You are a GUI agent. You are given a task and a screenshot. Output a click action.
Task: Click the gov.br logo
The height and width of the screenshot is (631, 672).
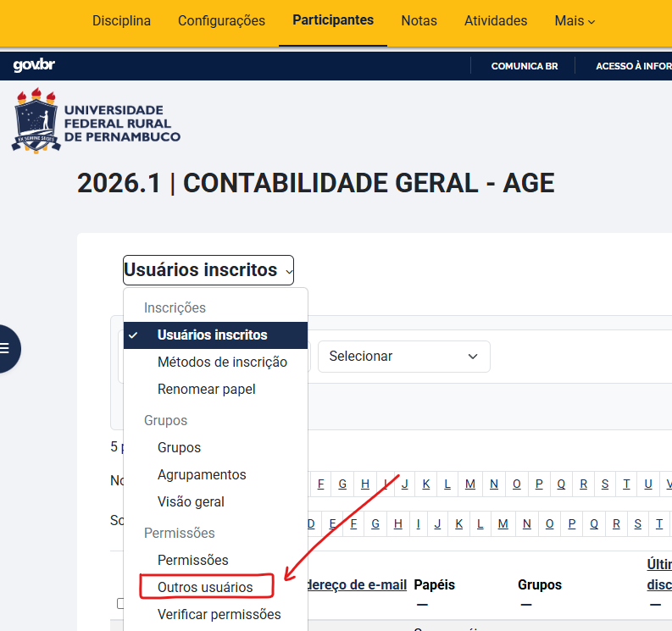(x=34, y=65)
